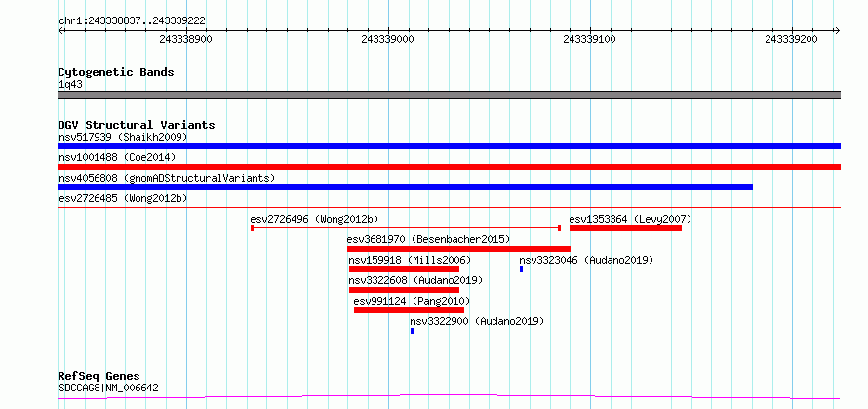868x409 pixels.
Task: Open the nsv3322900 (Audano2019) label
Action: pos(477,321)
